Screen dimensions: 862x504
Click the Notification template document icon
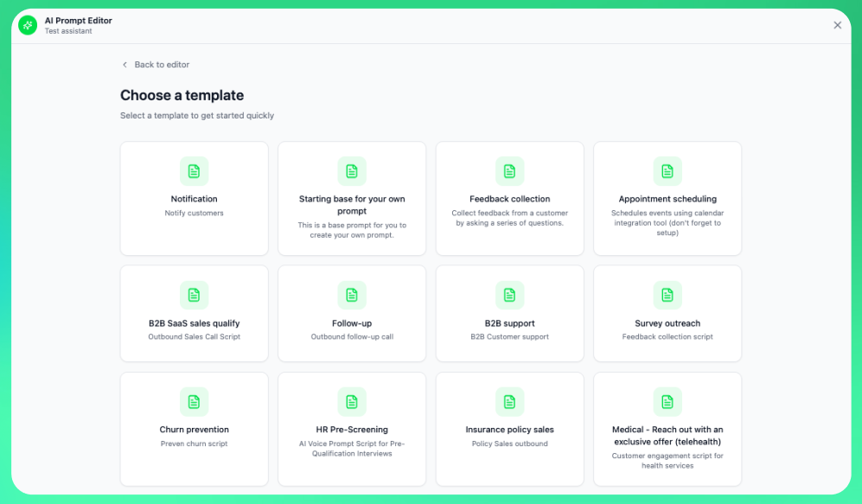click(x=194, y=170)
